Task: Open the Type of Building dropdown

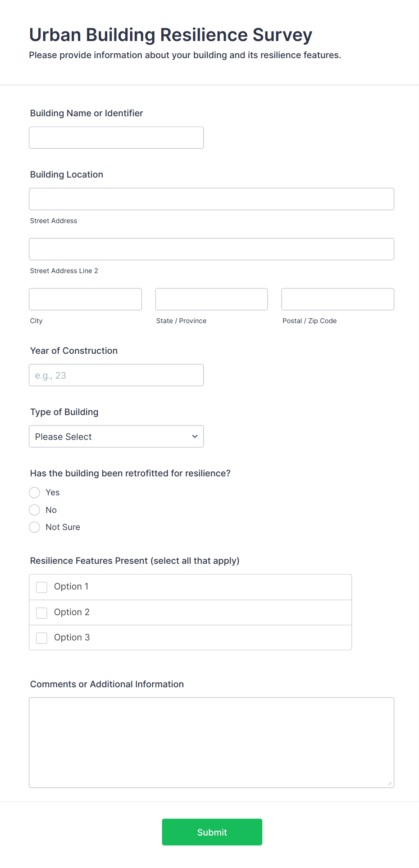Action: point(108,436)
